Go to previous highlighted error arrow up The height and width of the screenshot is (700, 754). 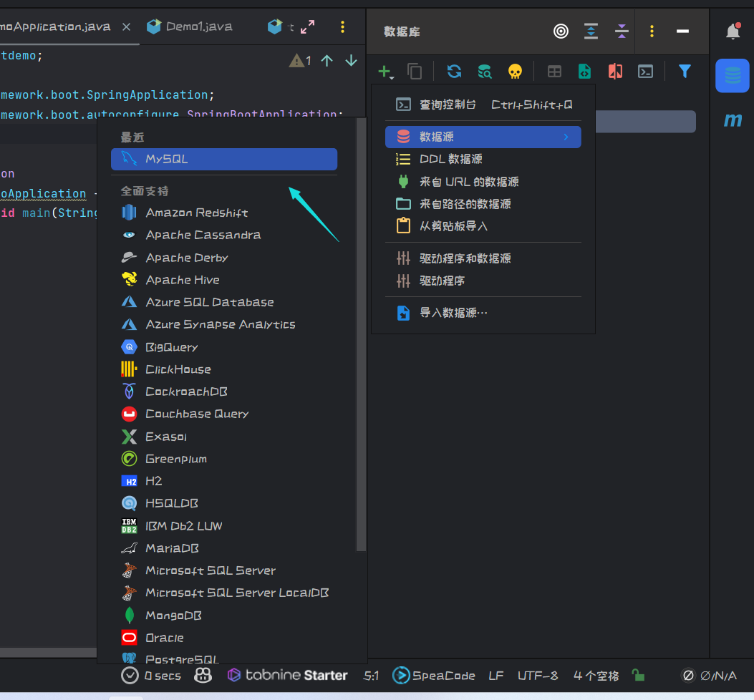click(x=327, y=61)
